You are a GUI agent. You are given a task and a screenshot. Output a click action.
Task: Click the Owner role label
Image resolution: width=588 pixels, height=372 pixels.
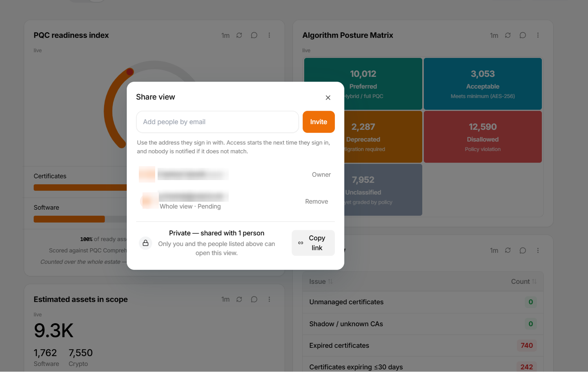[x=321, y=174]
